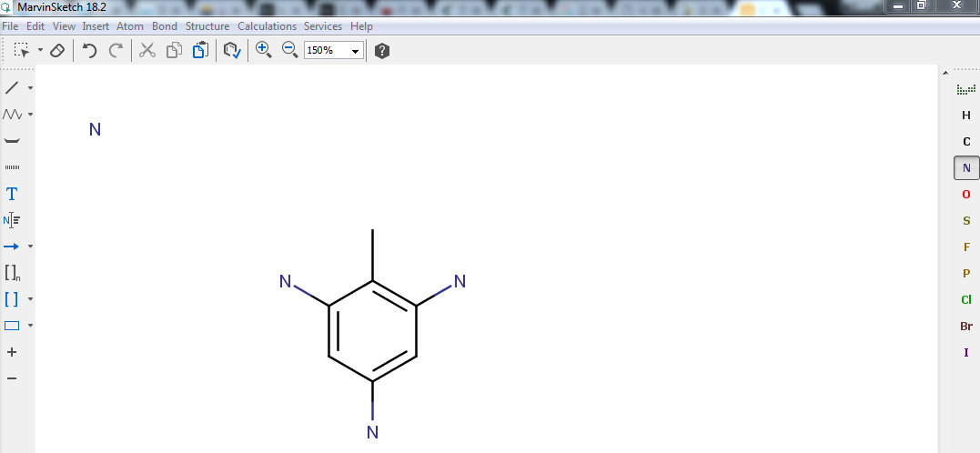Click the Zoom In magnifier
This screenshot has width=980, height=453.
tap(264, 50)
